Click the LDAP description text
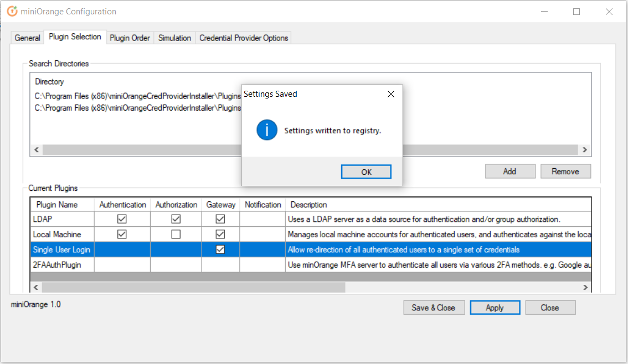This screenshot has height=364, width=628. 424,219
